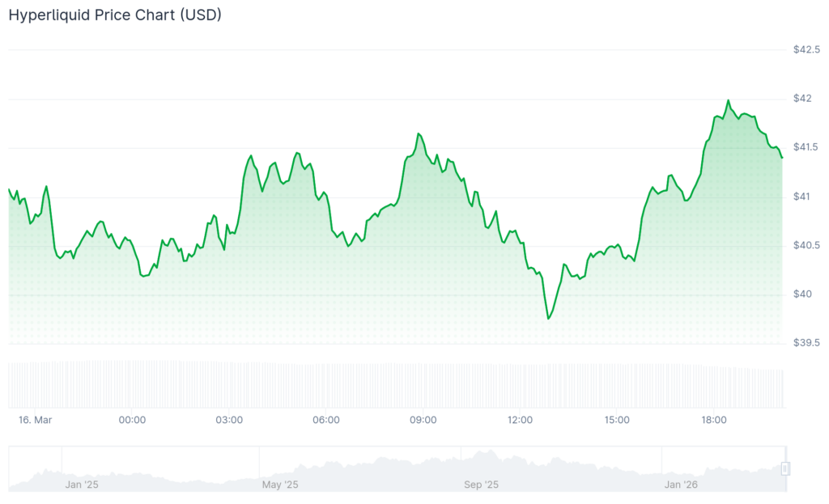
Task: Click the range navigator handle at right edge
Action: click(x=784, y=468)
